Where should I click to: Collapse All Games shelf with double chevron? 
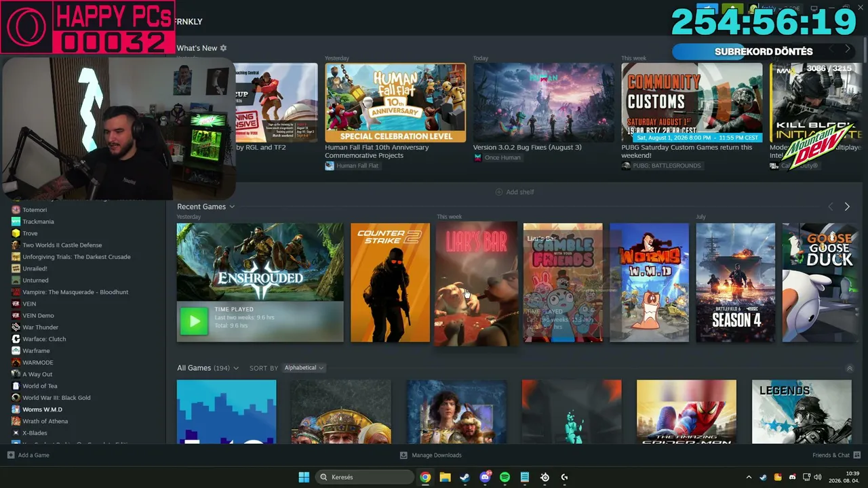[x=850, y=368]
